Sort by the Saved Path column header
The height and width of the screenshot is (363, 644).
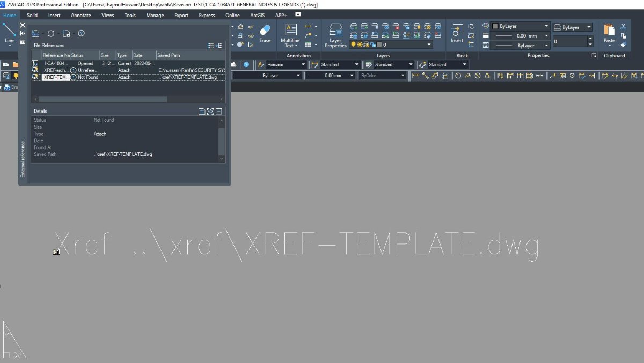pos(191,55)
